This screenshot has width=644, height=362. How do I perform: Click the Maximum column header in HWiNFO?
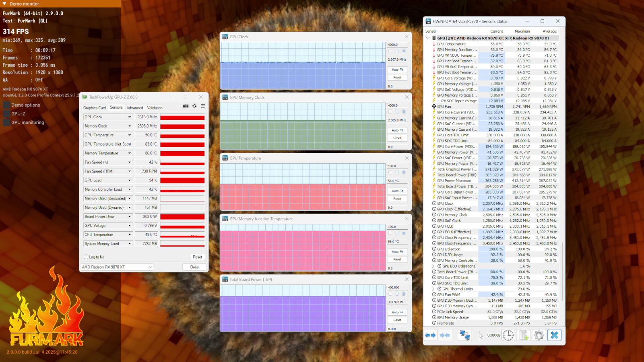(x=518, y=31)
